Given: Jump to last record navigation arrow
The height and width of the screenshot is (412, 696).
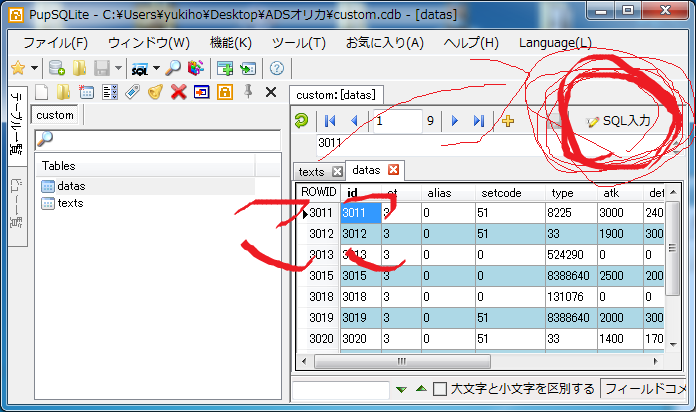Looking at the screenshot, I should pyautogui.click(x=478, y=121).
